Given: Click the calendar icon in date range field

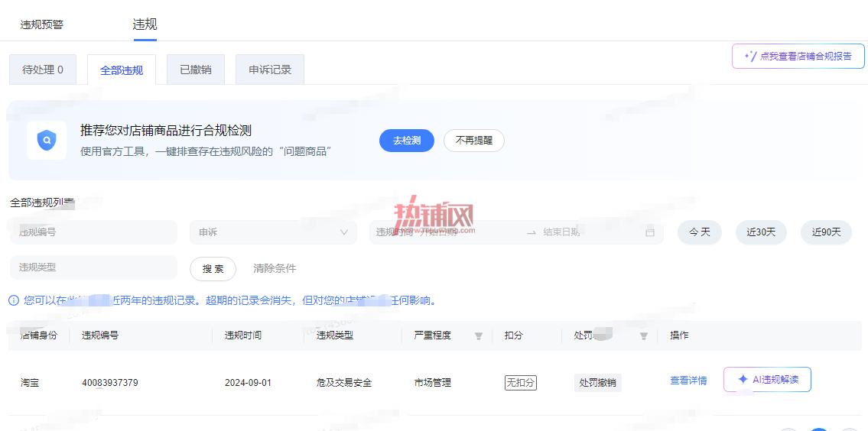Looking at the screenshot, I should tap(650, 232).
